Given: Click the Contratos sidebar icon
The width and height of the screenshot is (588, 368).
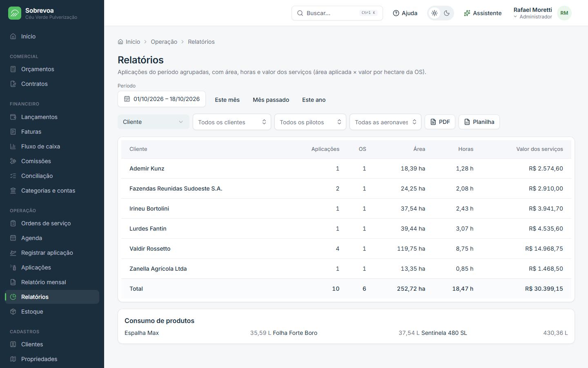Looking at the screenshot, I should (13, 84).
